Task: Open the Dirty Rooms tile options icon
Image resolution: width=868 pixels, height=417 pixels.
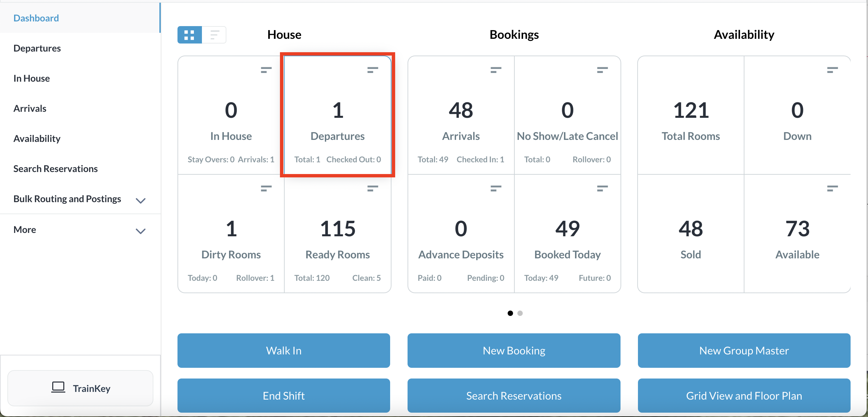Action: 266,189
